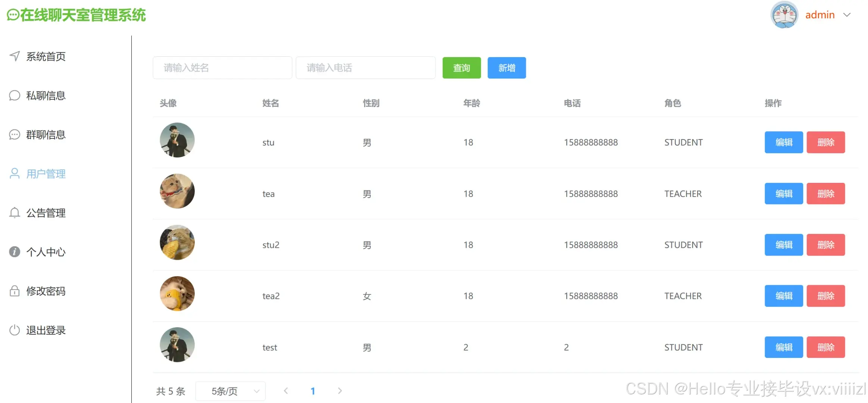Image resolution: width=868 pixels, height=403 pixels.
Task: Click the group chat icon for 群聊信息
Action: 15,134
